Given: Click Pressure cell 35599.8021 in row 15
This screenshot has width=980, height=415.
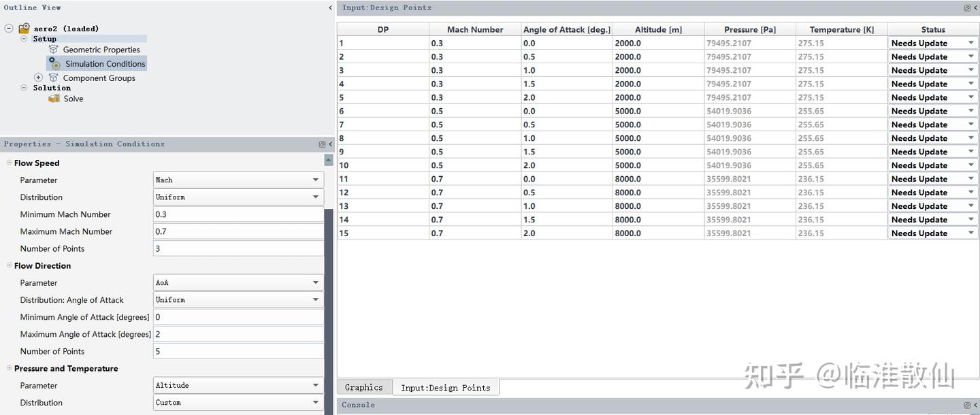Looking at the screenshot, I should [750, 233].
